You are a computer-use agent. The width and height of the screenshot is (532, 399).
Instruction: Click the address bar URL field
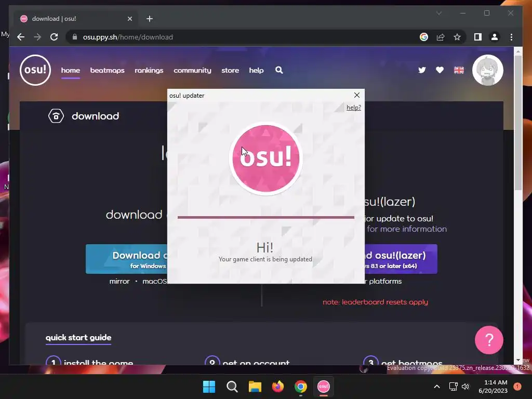[x=244, y=37]
